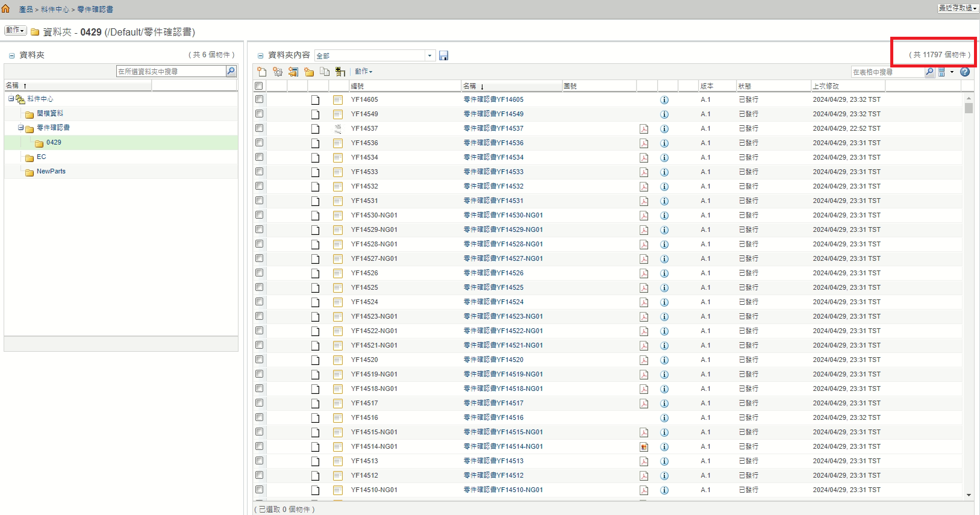980x515 pixels.
Task: Open the page-level 動作 actions button
Action: [16, 30]
